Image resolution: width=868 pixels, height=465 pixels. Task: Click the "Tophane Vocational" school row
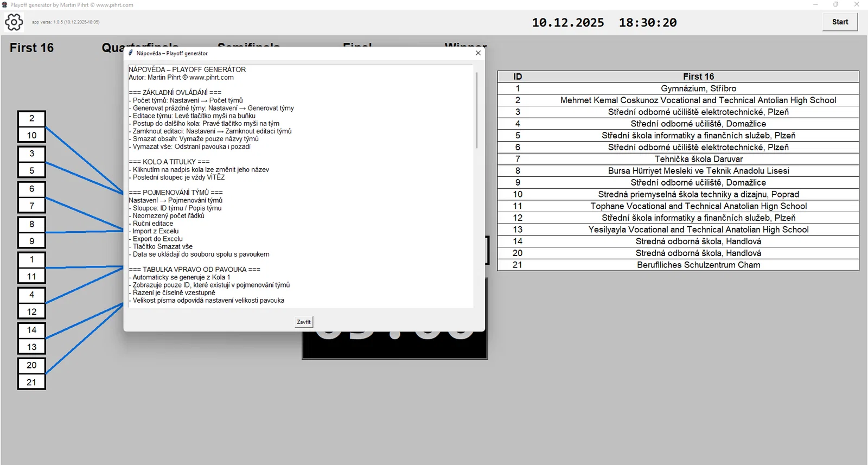coord(698,206)
